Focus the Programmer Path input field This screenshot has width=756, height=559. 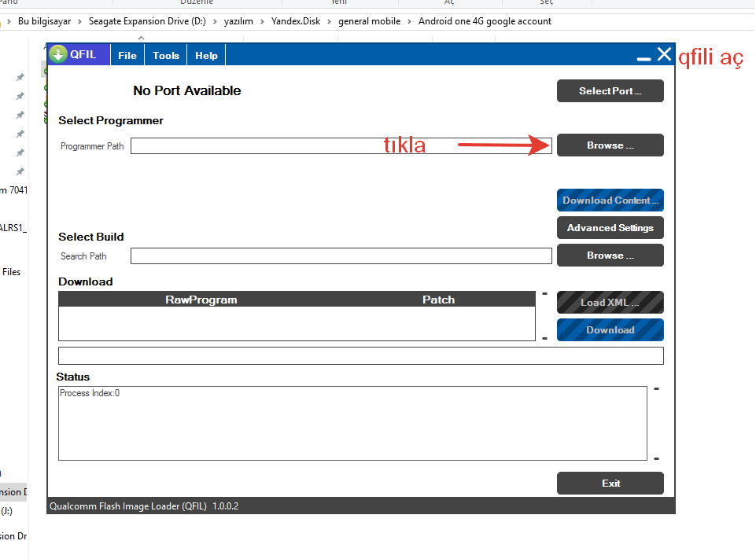pyautogui.click(x=341, y=146)
